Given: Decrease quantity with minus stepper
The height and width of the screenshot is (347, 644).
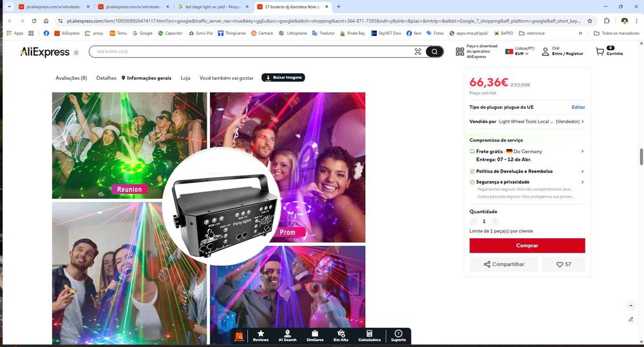Looking at the screenshot, I should [x=473, y=221].
